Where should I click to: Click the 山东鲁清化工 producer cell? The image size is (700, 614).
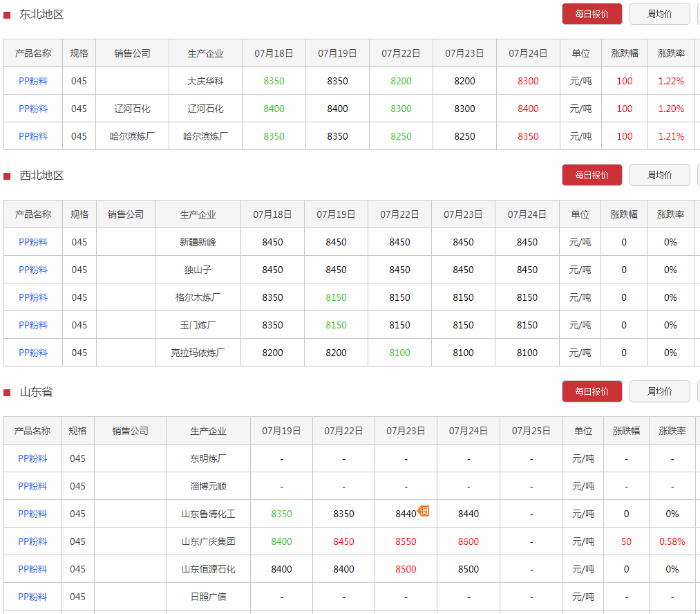[x=208, y=514]
